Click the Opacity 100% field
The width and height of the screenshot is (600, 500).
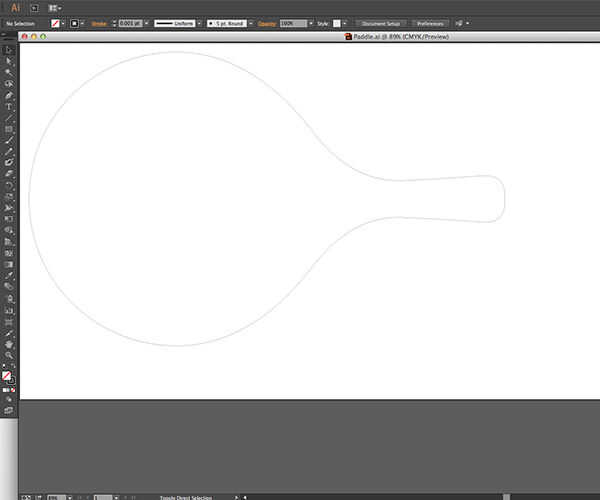[293, 23]
